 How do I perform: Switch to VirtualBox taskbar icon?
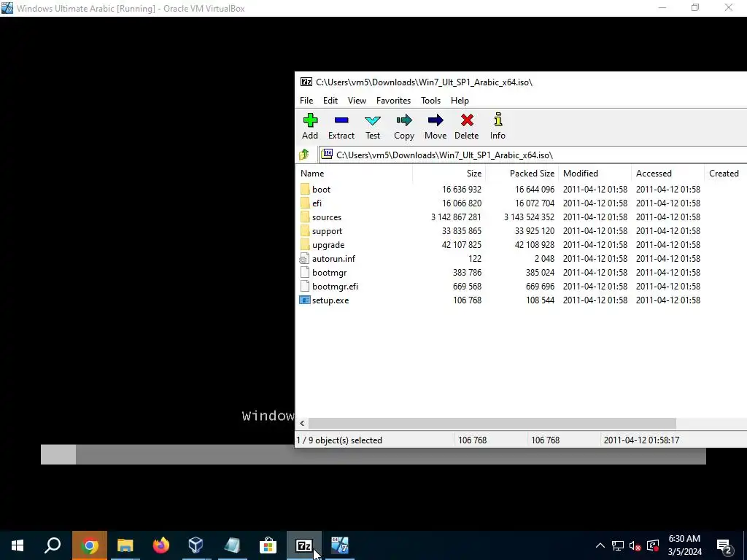(x=196, y=545)
